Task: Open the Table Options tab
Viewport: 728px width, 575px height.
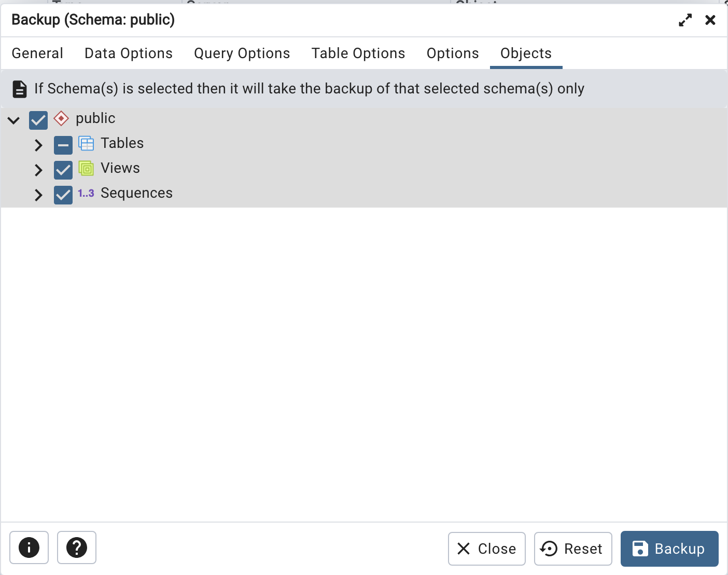Action: pos(358,53)
